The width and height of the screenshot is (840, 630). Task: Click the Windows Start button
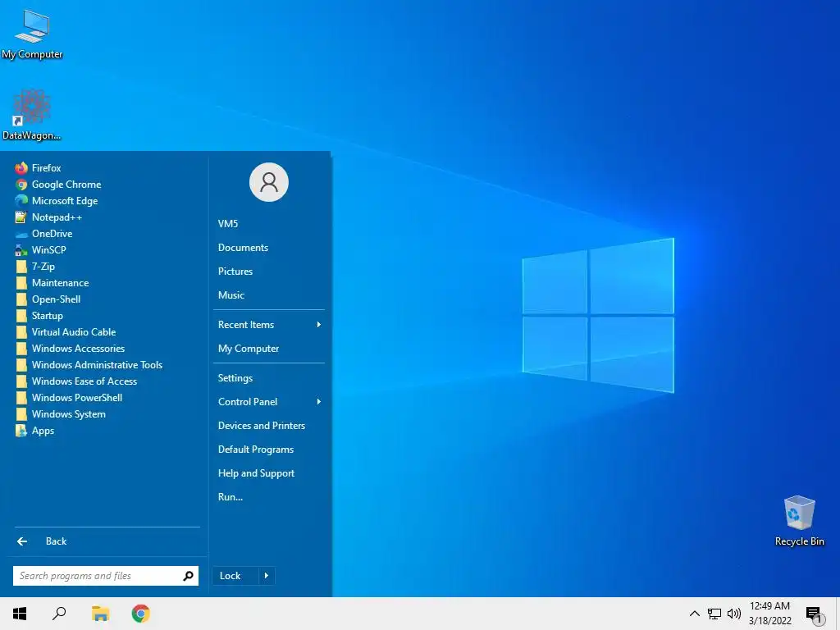tap(20, 614)
